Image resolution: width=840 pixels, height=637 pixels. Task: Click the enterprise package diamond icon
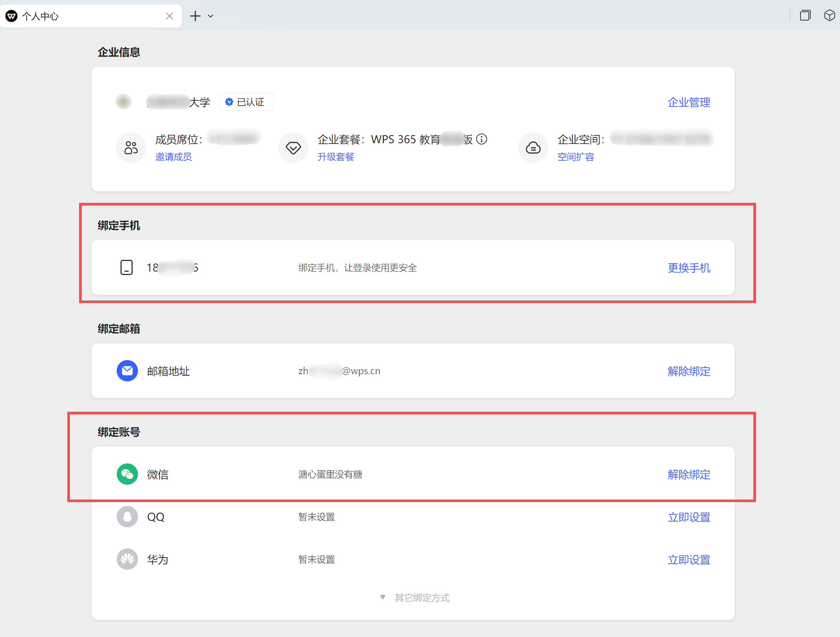coord(293,148)
